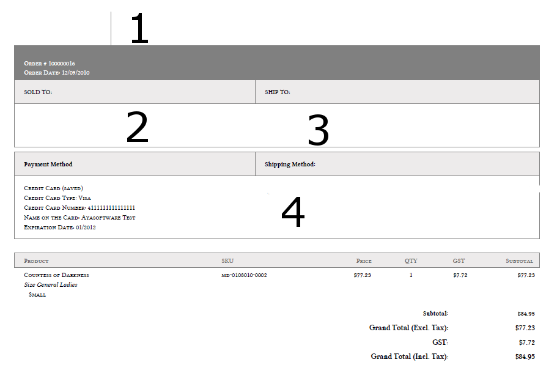Click the GST: totals label
This screenshot has width=546, height=392.
pos(440,342)
